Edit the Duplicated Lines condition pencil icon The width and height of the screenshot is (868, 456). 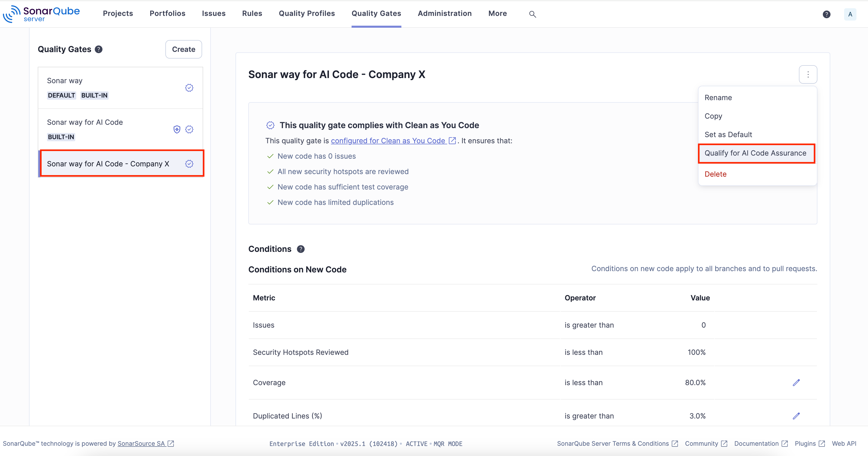pos(796,416)
